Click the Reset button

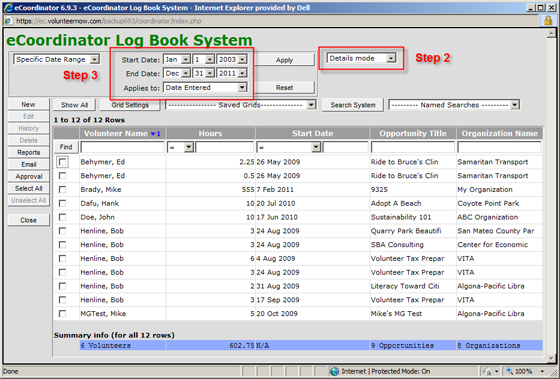284,88
